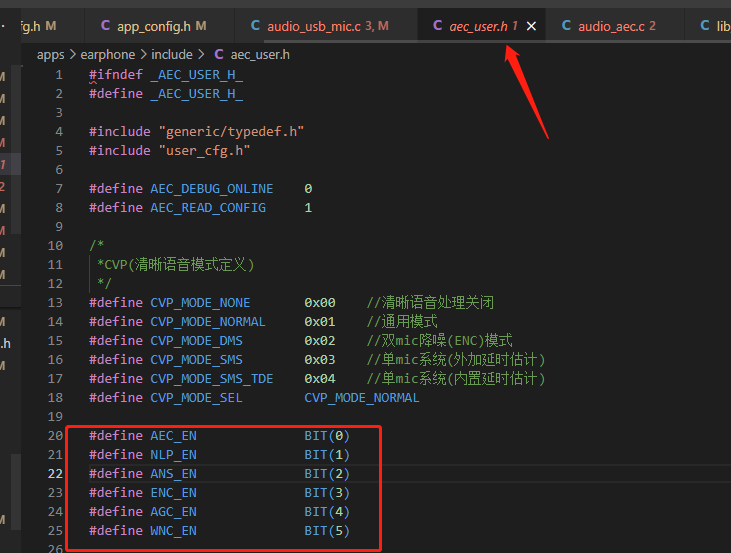The height and width of the screenshot is (553, 731).
Task: Open the apps breadcrumb segment
Action: point(50,55)
